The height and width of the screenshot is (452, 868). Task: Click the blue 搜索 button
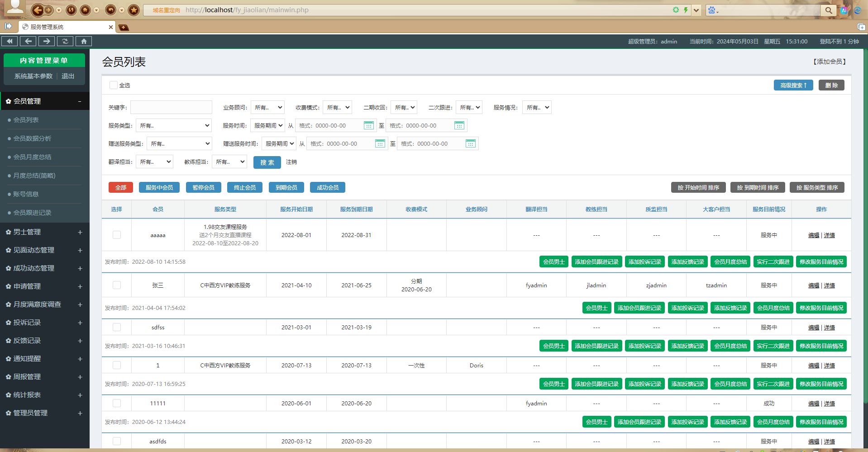pyautogui.click(x=267, y=162)
